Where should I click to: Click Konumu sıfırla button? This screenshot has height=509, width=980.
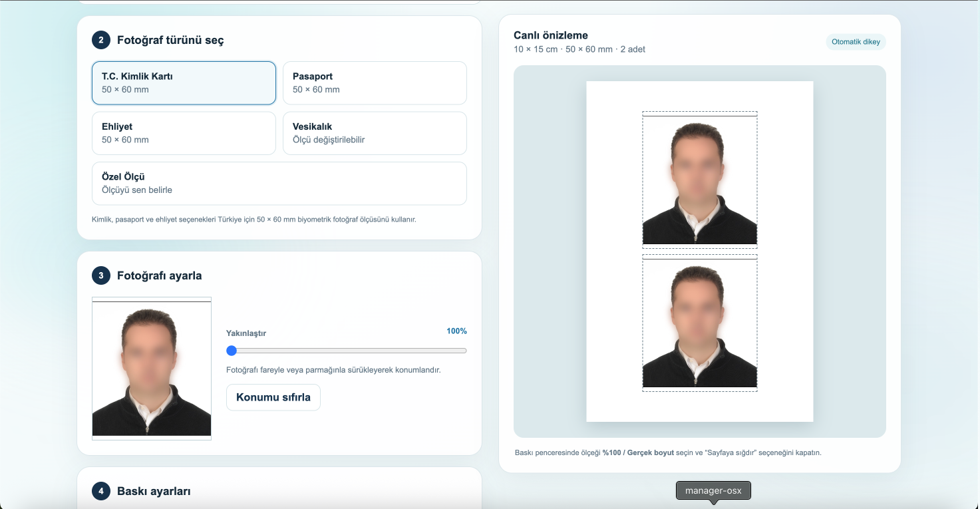click(x=273, y=397)
